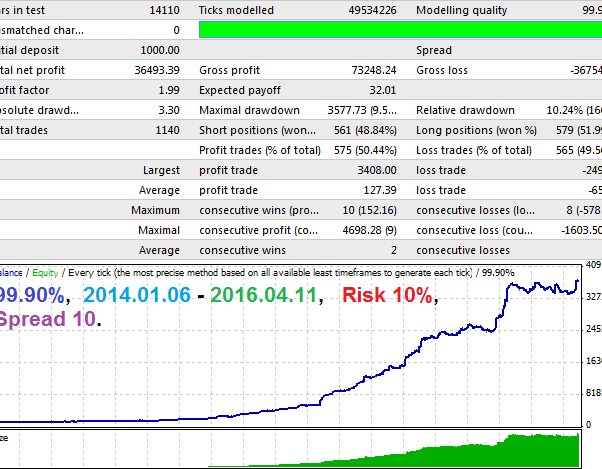Click the Equity legend label above chart
This screenshot has width=602, height=469.
(x=45, y=271)
